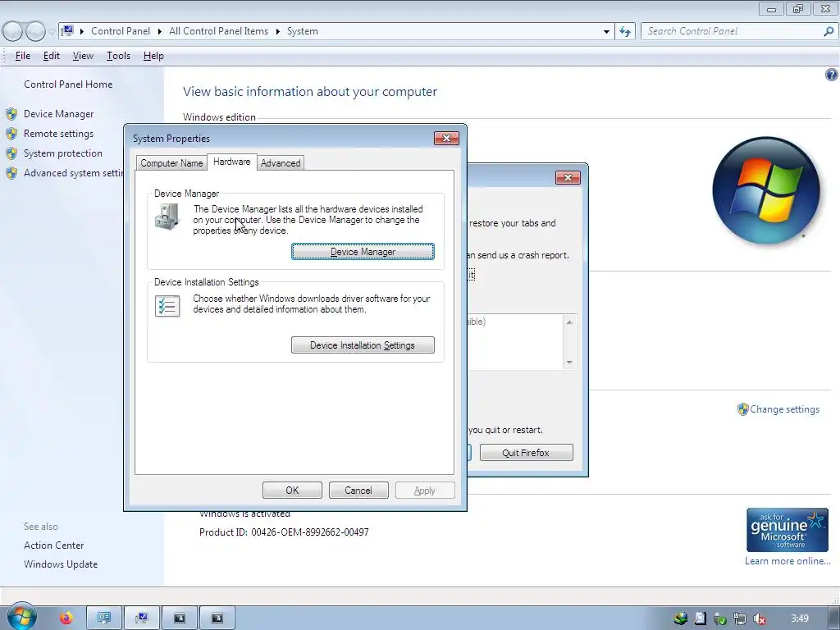Click the Device Installation Settings checklist icon
The image size is (840, 630).
click(167, 306)
